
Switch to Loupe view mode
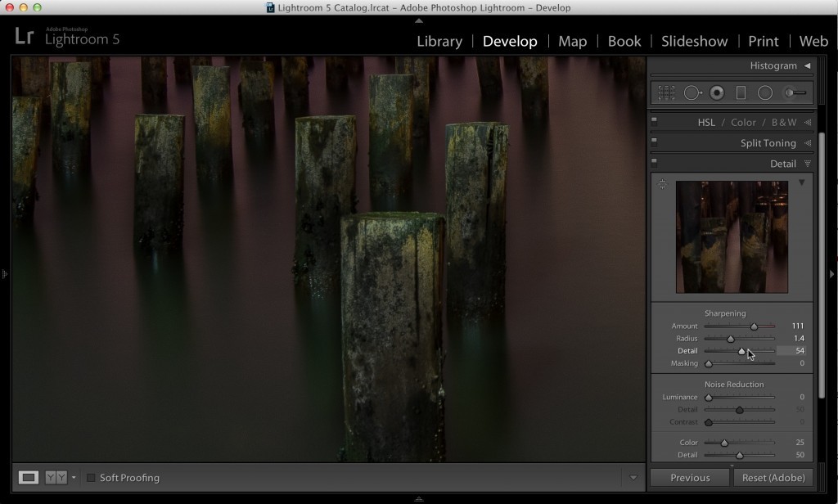tap(29, 477)
